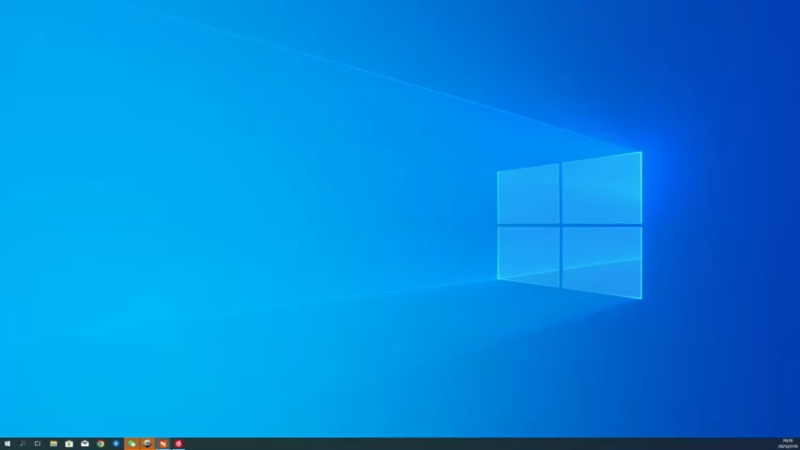Open taskbar search magnifier
Image resolution: width=800 pixels, height=450 pixels.
coord(22,444)
